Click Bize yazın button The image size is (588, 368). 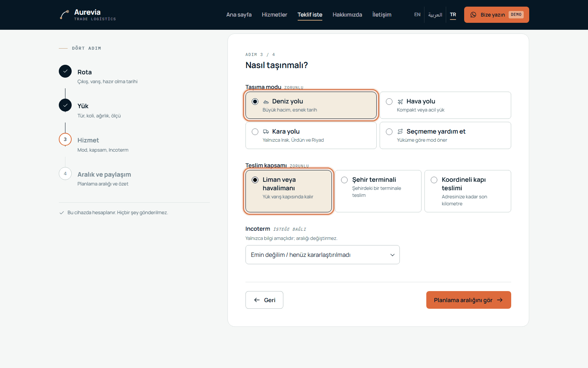496,15
